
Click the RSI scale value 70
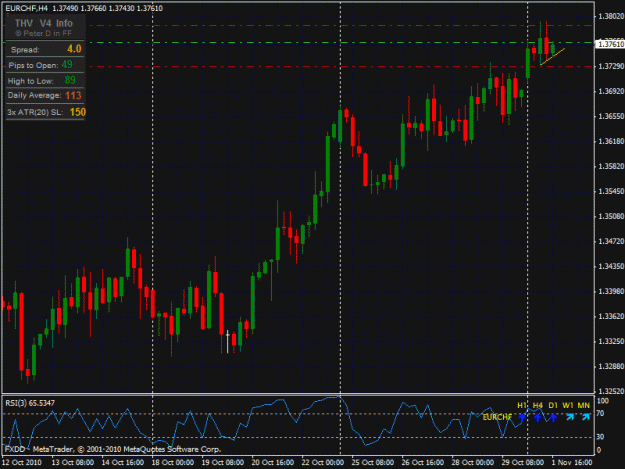pyautogui.click(x=600, y=414)
